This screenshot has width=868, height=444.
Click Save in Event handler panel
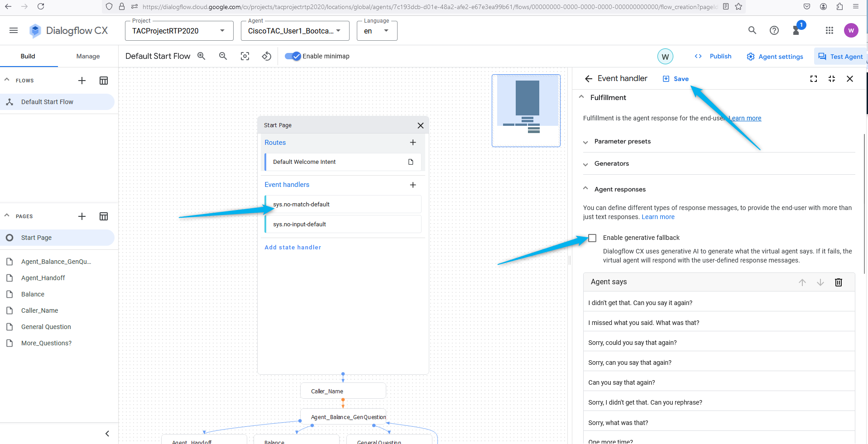click(676, 79)
